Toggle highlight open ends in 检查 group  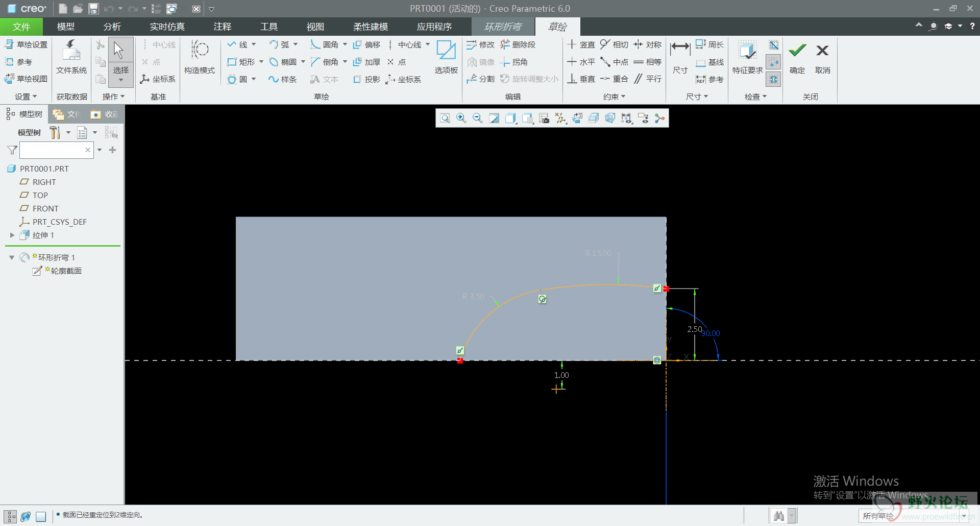[x=773, y=62]
